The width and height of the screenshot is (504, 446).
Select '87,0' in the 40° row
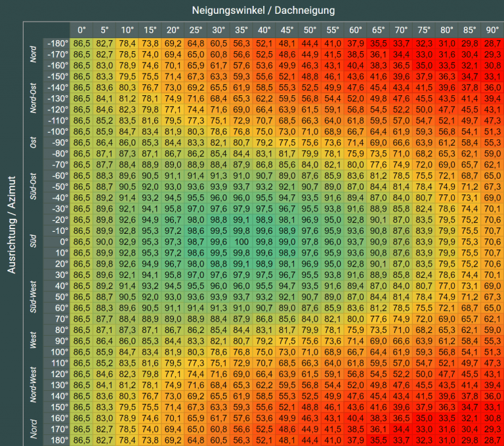click(378, 286)
